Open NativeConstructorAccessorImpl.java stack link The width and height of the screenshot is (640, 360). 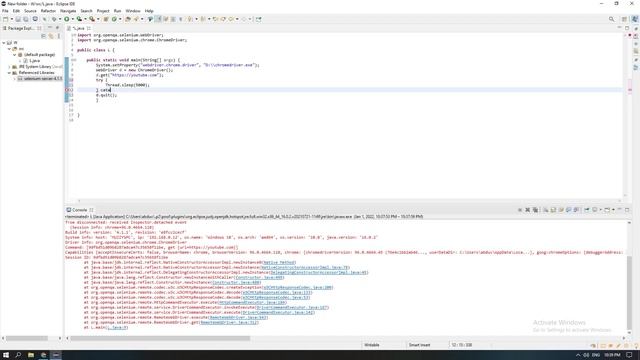point(305,267)
